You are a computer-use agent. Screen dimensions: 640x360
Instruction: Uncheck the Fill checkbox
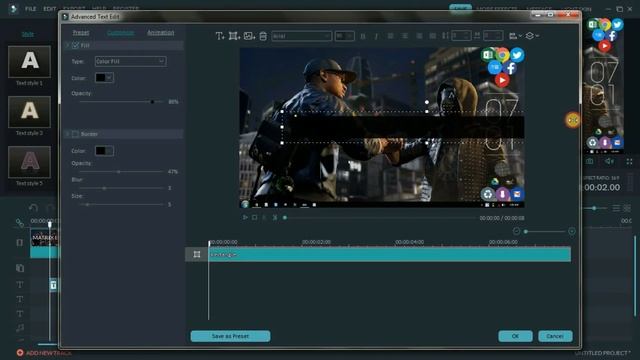(x=76, y=45)
